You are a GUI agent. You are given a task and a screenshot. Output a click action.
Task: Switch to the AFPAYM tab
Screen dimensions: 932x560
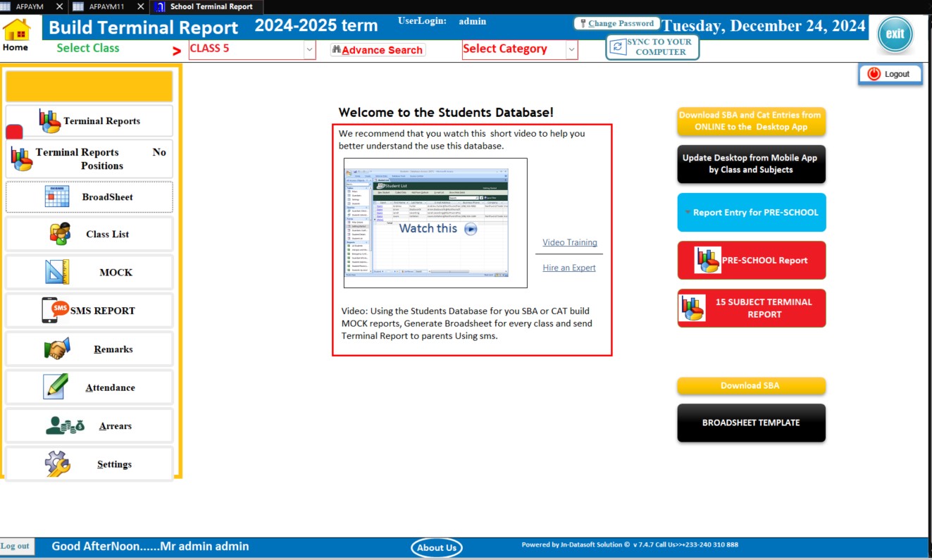click(x=30, y=6)
